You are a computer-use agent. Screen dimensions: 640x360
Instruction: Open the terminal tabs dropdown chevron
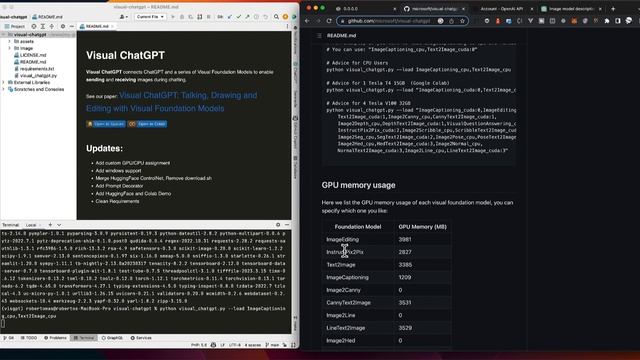[59, 224]
